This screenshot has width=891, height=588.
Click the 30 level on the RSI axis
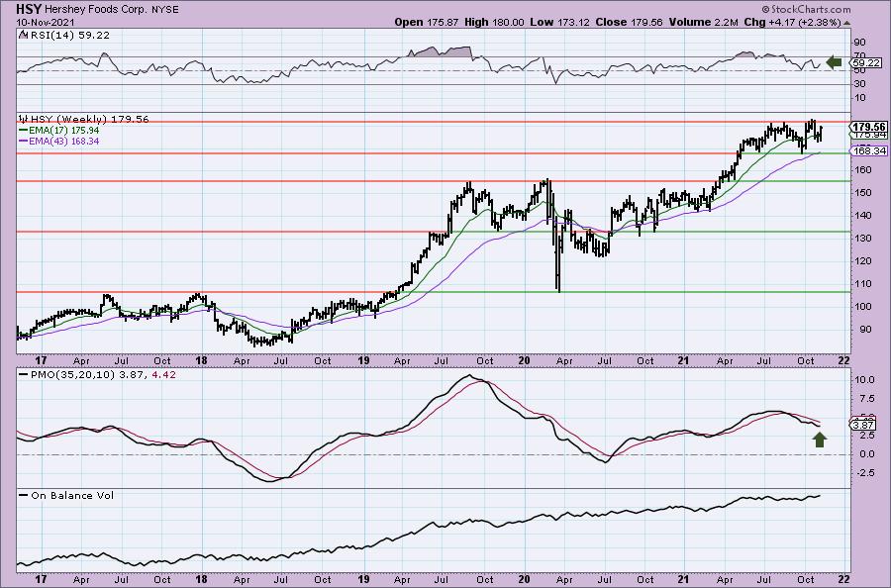point(859,84)
